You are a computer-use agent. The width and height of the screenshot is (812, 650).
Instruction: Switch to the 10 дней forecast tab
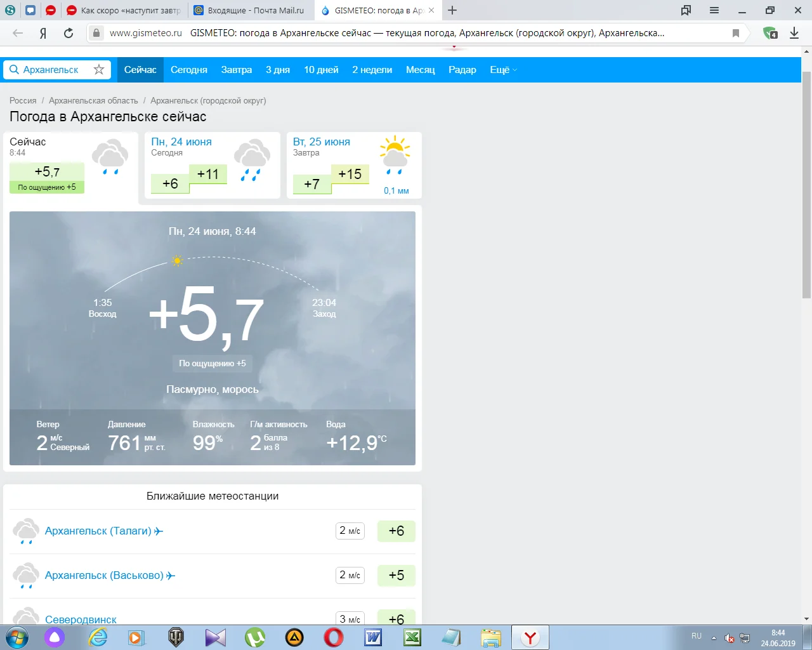[x=321, y=70]
